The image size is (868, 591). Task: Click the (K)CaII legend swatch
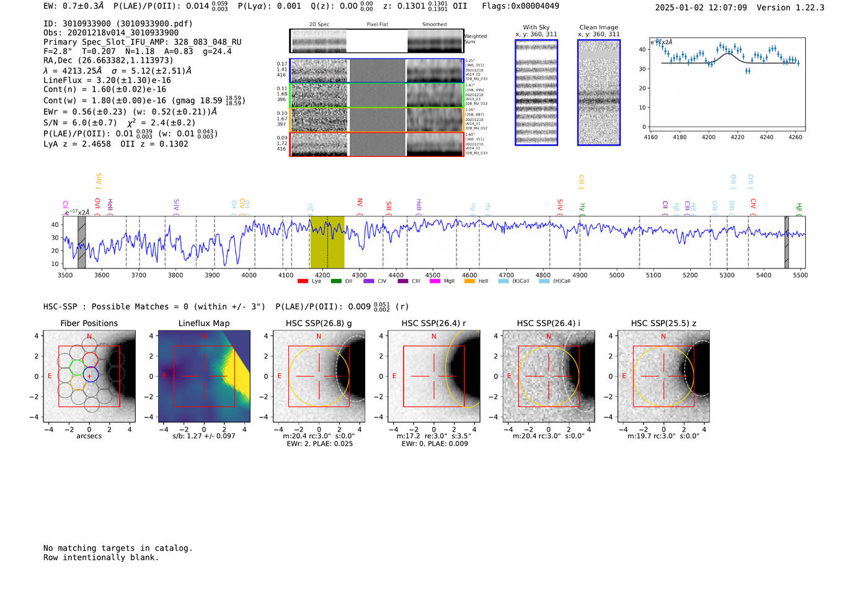pyautogui.click(x=503, y=282)
